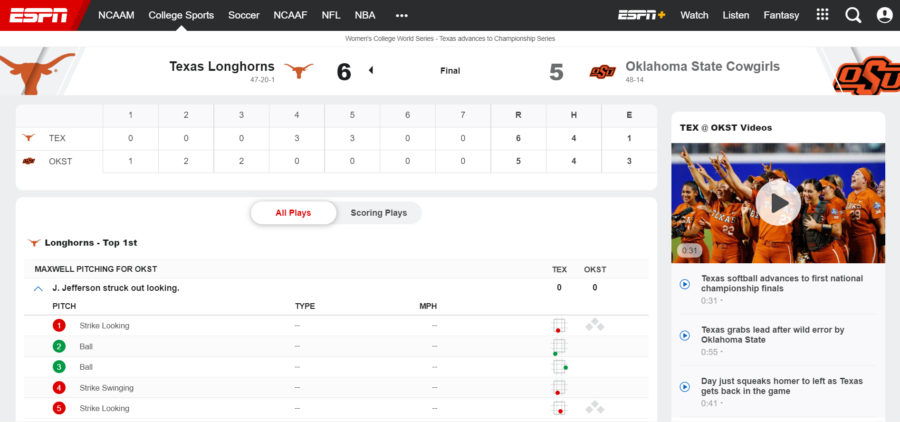Open Oklahoma State Cowgirls team link
Viewport: 900px width, 422px height.
pyautogui.click(x=703, y=67)
